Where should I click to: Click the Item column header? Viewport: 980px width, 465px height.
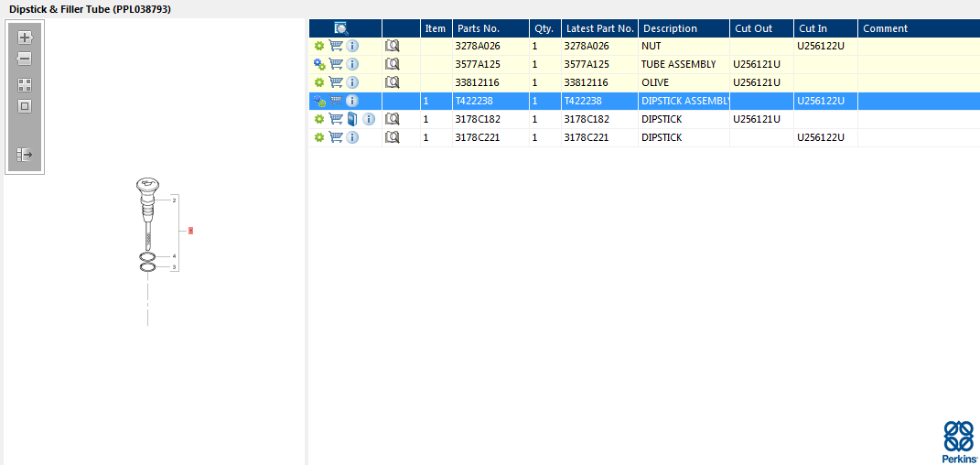[436, 28]
